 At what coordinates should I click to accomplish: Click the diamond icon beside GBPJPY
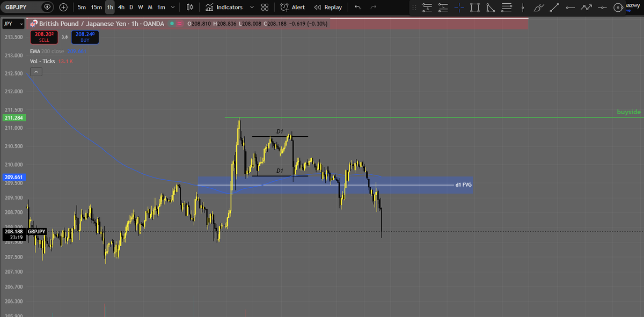(48, 8)
